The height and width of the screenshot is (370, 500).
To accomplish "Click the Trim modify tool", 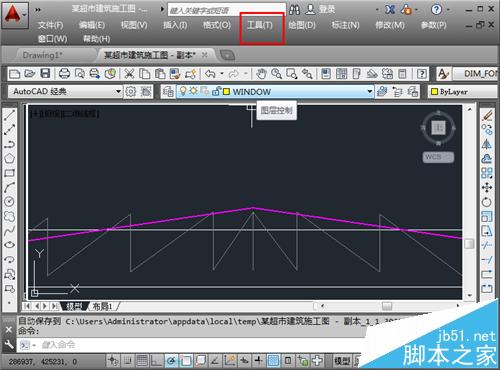I will 487,246.
